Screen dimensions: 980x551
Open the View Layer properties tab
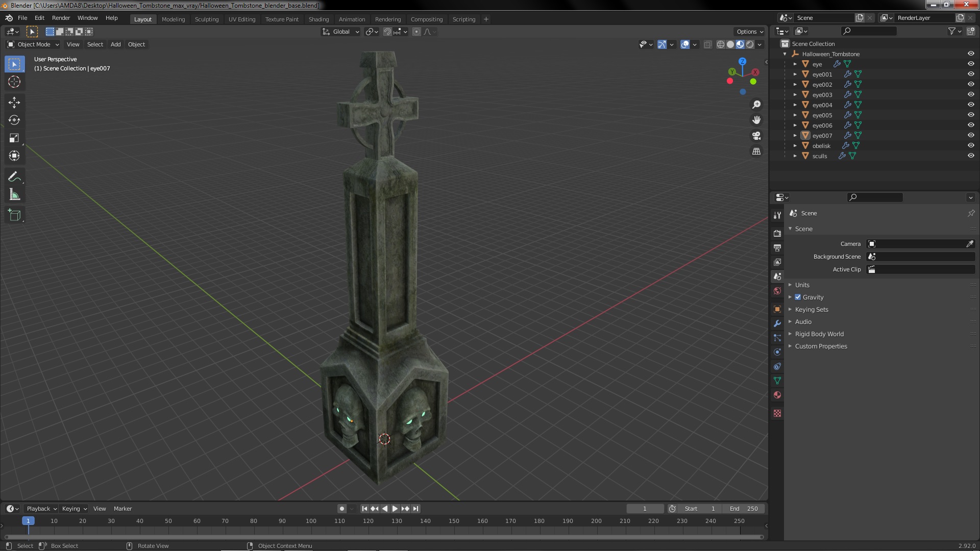(777, 262)
